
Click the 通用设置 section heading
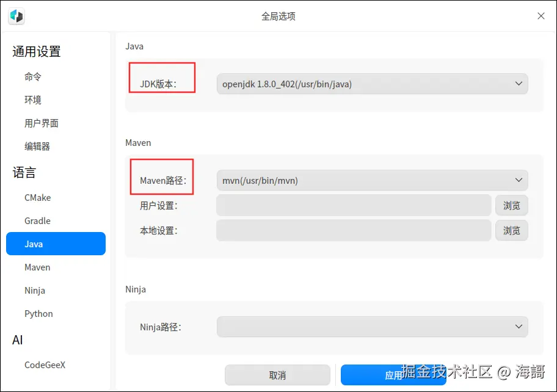(x=37, y=51)
